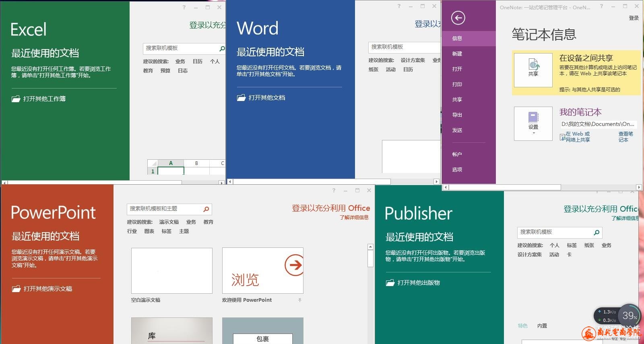The width and height of the screenshot is (644, 344).
Task: Click search magnifier in Publisher template box
Action: click(x=597, y=232)
